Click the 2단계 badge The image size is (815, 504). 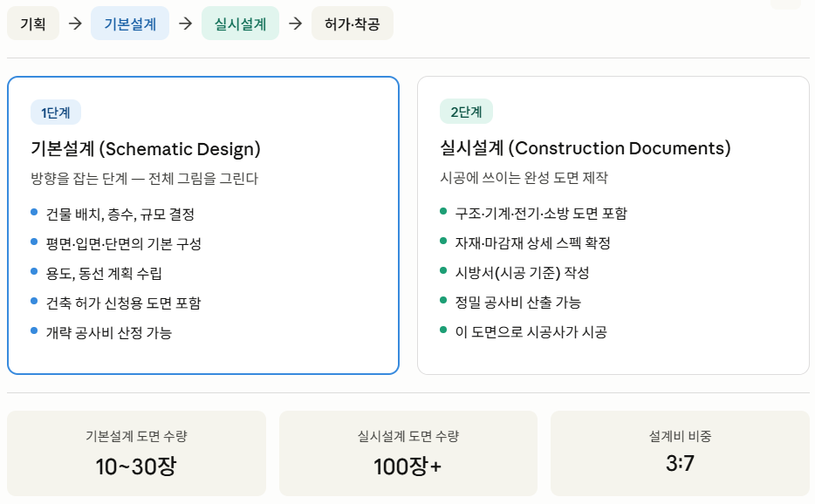[466, 112]
